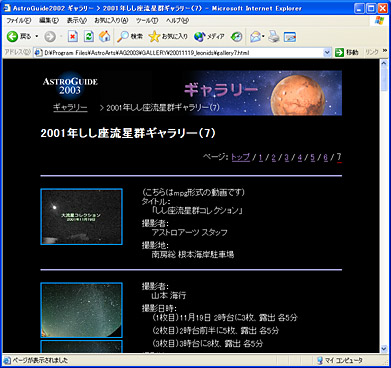Screen dimensions: 391x368
Task: Go to the トップ page link
Action: coord(240,157)
